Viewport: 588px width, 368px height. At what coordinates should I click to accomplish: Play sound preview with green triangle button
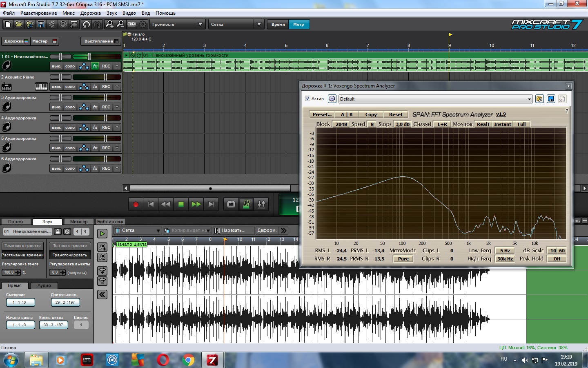[102, 233]
